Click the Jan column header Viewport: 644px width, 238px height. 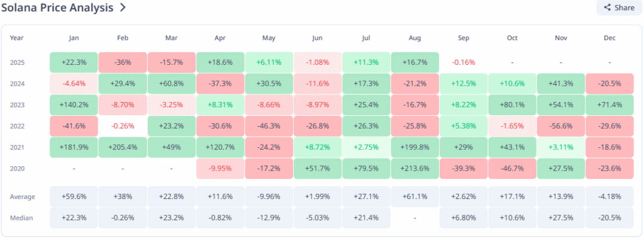tap(74, 38)
